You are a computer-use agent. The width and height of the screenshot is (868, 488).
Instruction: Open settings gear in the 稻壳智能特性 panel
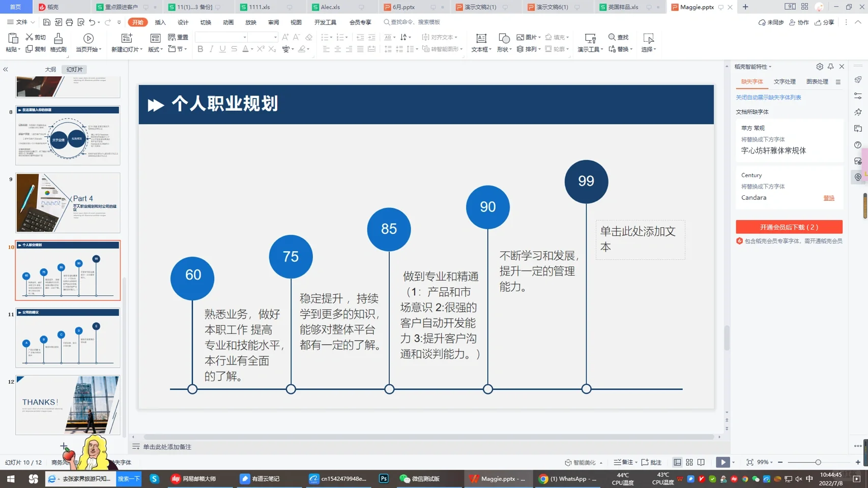(x=820, y=67)
